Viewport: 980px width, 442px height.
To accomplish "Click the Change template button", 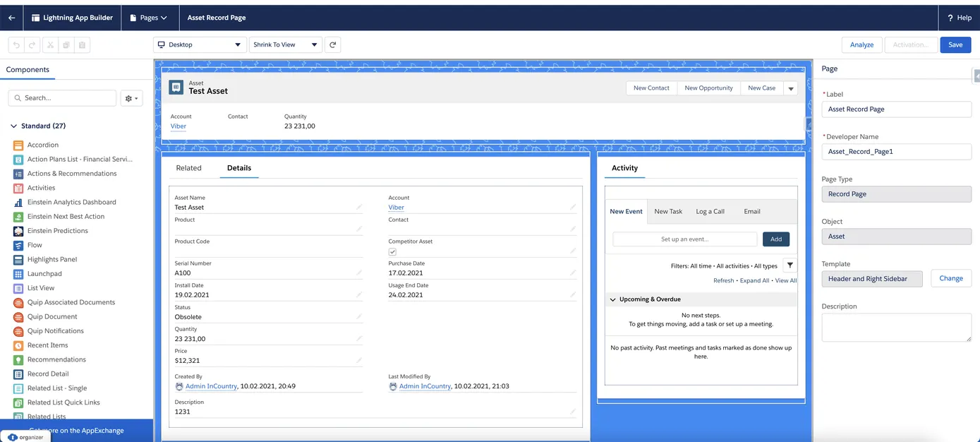I will 950,278.
